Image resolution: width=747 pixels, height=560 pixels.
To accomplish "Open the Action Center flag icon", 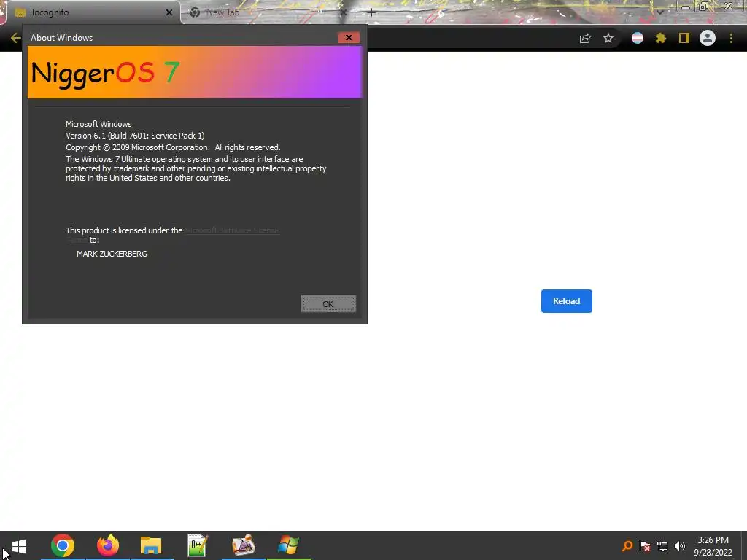I will (x=645, y=546).
